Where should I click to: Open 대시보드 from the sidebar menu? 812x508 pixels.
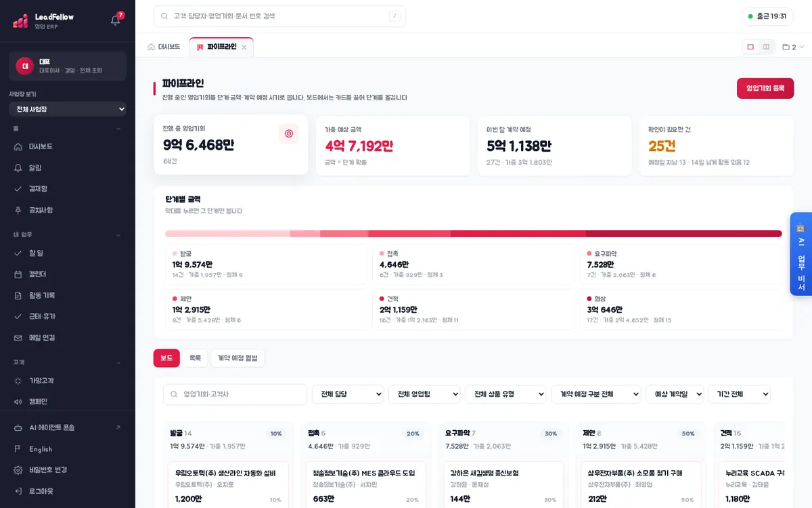[68, 146]
